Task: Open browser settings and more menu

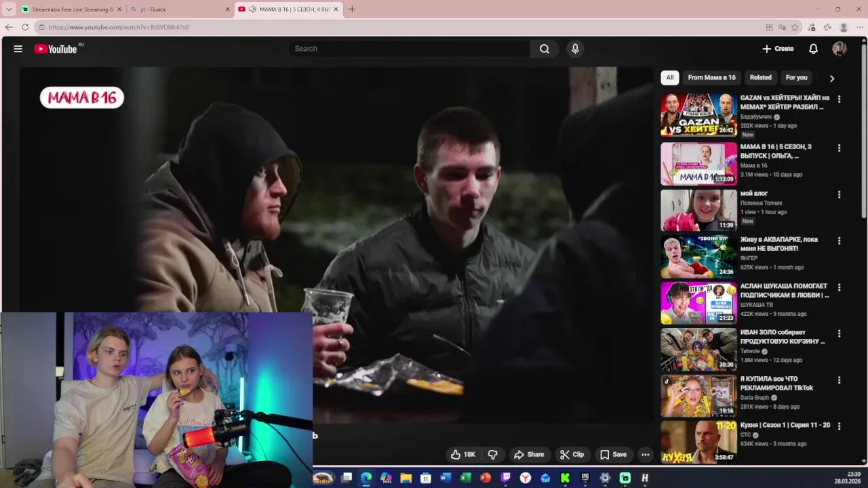Action: pos(860,27)
